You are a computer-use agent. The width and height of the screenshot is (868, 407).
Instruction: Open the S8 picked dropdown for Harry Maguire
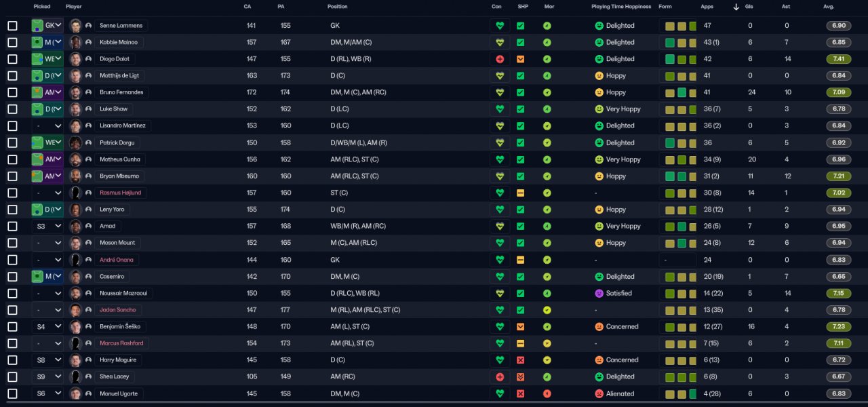click(x=47, y=360)
